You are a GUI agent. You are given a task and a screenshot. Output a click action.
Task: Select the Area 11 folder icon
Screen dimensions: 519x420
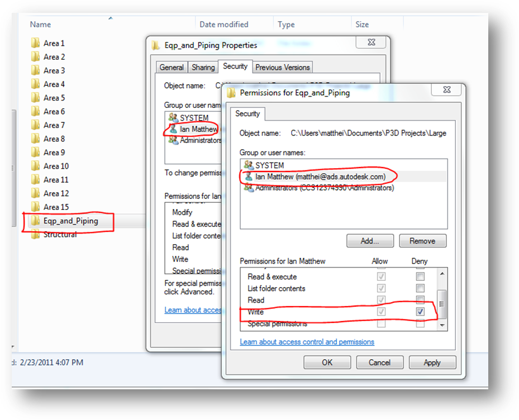[x=35, y=179]
